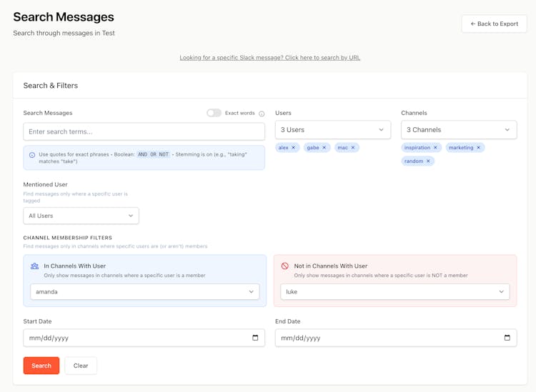Remove the alex user tag

[293, 148]
